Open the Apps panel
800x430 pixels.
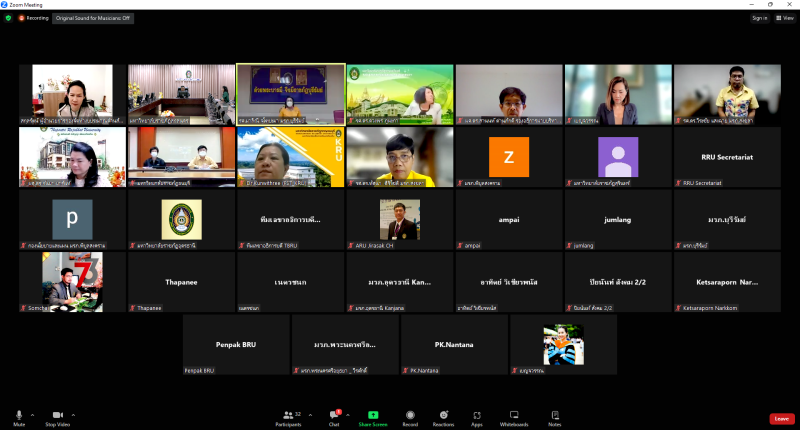tap(477, 416)
